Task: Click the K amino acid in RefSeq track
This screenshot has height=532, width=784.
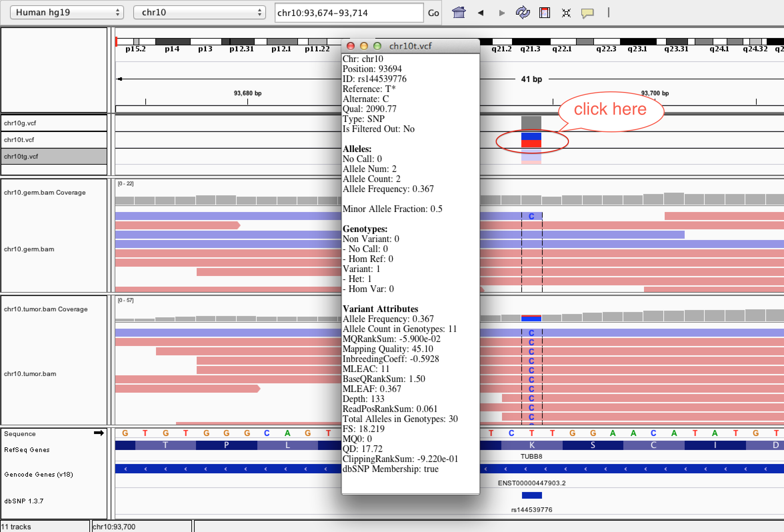Action: 532,445
